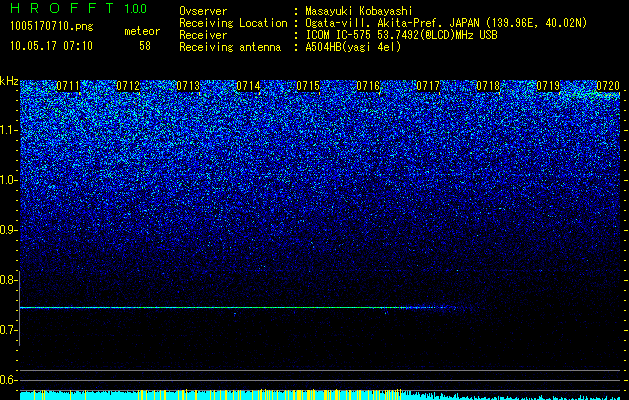Click the meteor count value 58
The width and height of the screenshot is (629, 400).
point(145,46)
